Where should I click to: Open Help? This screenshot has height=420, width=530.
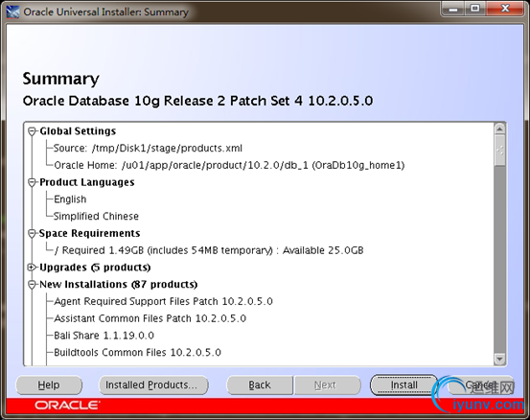click(x=49, y=385)
